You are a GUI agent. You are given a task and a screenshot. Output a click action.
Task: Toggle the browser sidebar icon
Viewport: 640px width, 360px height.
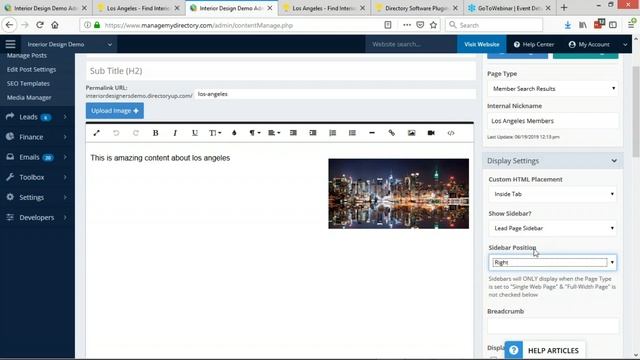(x=613, y=25)
